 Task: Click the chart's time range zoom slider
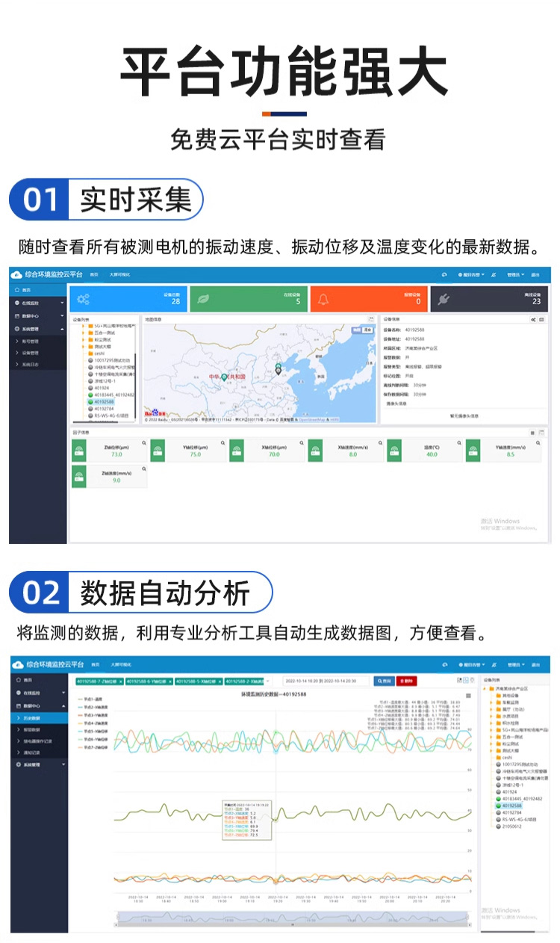291,917
